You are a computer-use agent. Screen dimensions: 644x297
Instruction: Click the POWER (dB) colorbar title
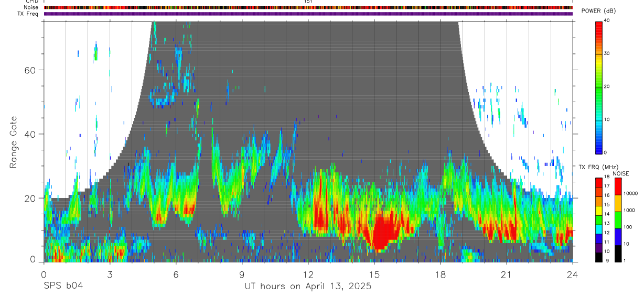tap(599, 11)
